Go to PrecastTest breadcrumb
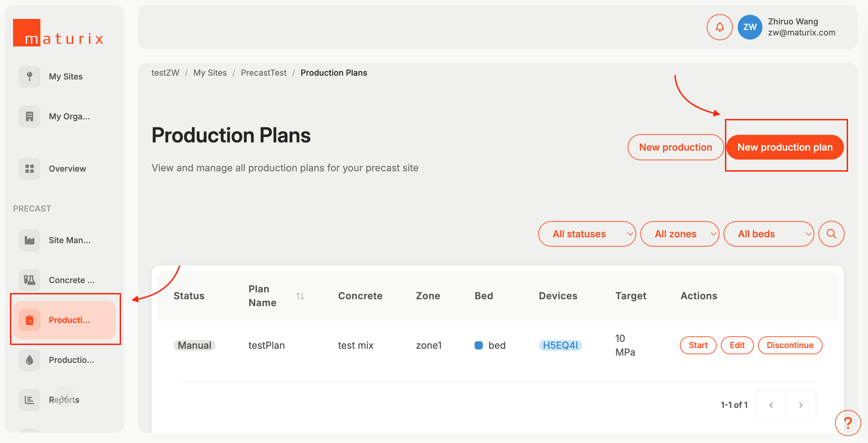 [x=263, y=73]
